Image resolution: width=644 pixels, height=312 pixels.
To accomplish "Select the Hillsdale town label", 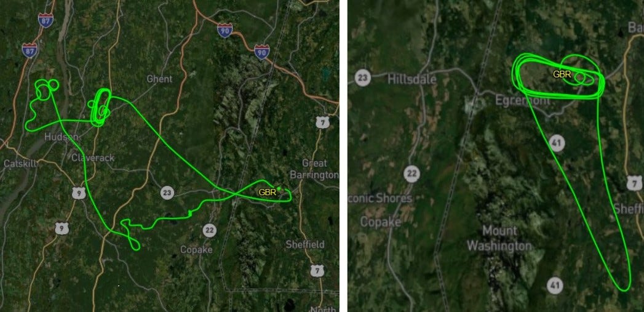I will click(x=412, y=79).
